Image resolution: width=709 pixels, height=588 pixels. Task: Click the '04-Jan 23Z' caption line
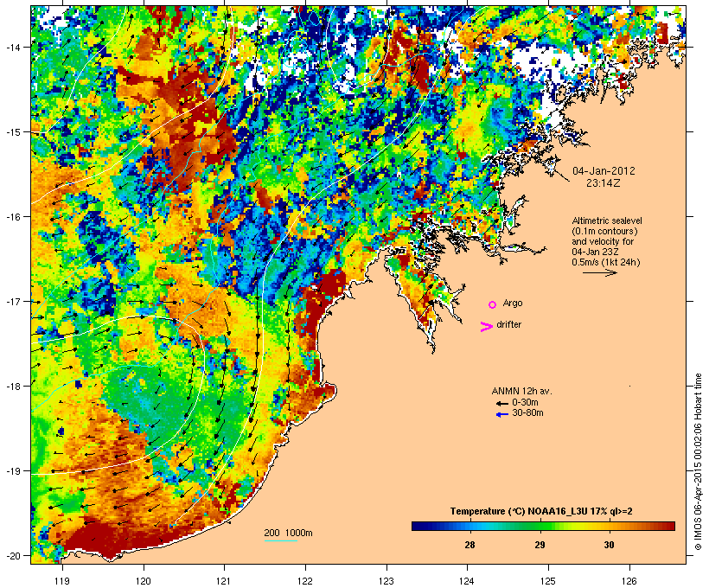pyautogui.click(x=595, y=252)
